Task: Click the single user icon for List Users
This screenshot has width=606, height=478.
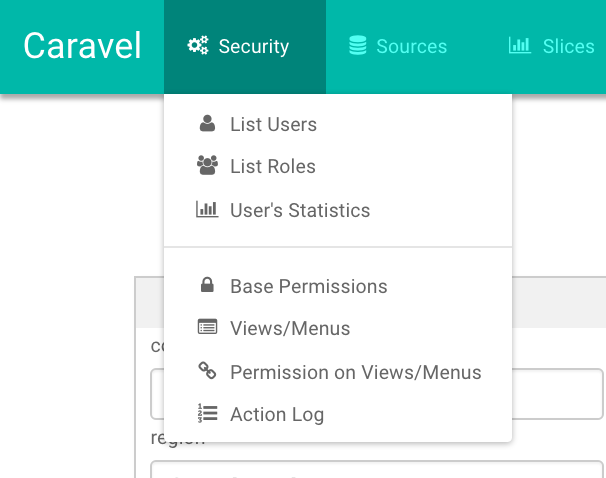Action: (x=207, y=124)
